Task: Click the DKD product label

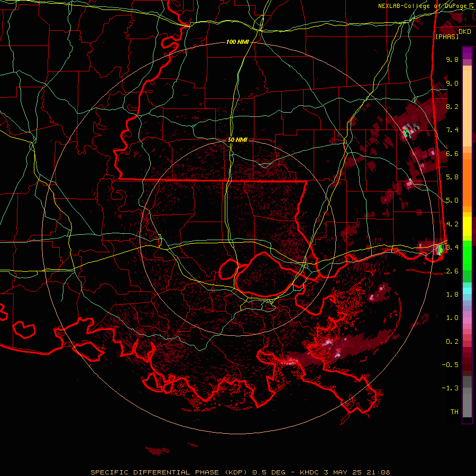Action: pos(465,32)
